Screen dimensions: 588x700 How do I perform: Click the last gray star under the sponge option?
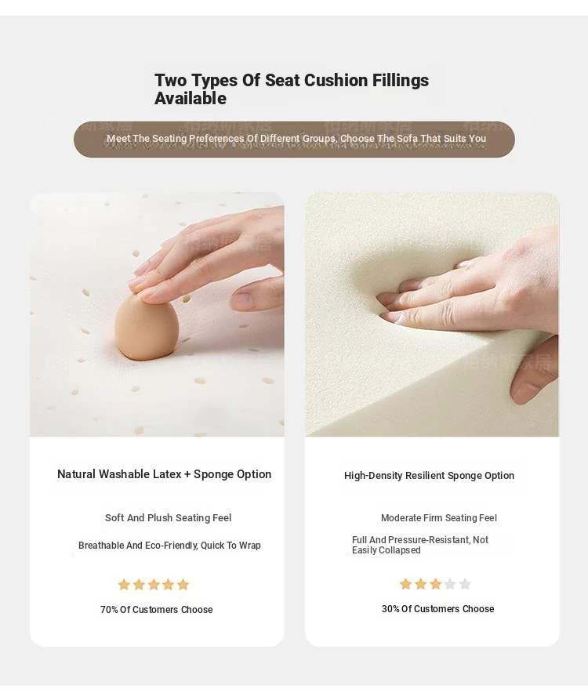pos(465,584)
